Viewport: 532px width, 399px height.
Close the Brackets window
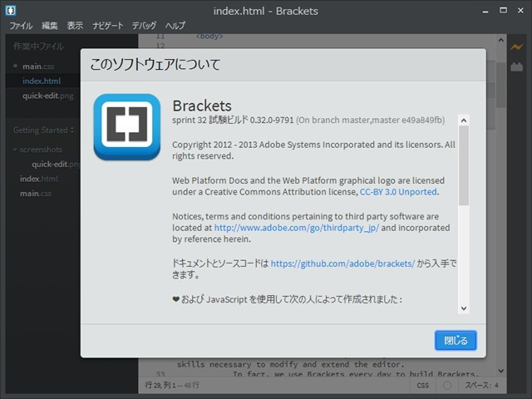(520, 11)
